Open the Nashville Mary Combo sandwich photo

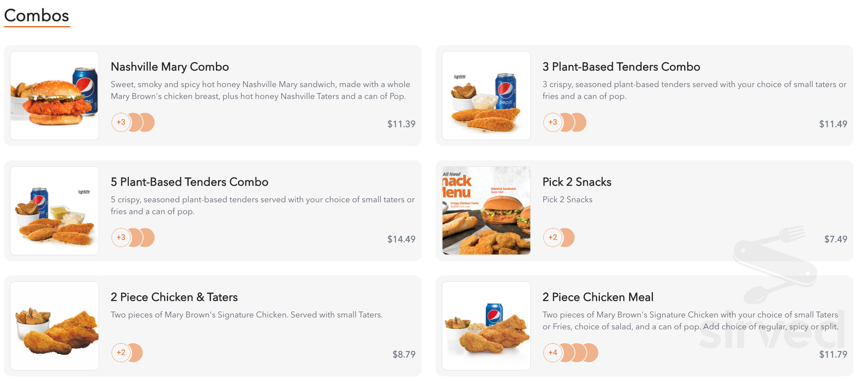pos(55,95)
